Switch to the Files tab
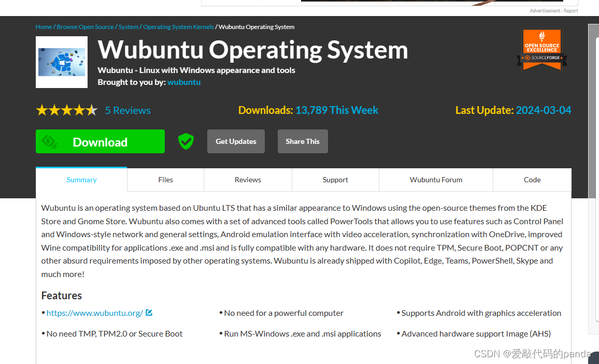Viewport: 599px width, 364px height. [x=165, y=180]
